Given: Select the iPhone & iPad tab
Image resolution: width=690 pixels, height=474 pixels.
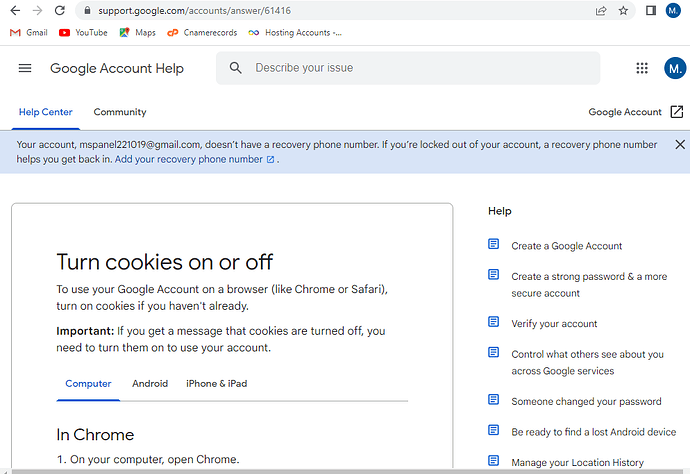Looking at the screenshot, I should point(216,383).
